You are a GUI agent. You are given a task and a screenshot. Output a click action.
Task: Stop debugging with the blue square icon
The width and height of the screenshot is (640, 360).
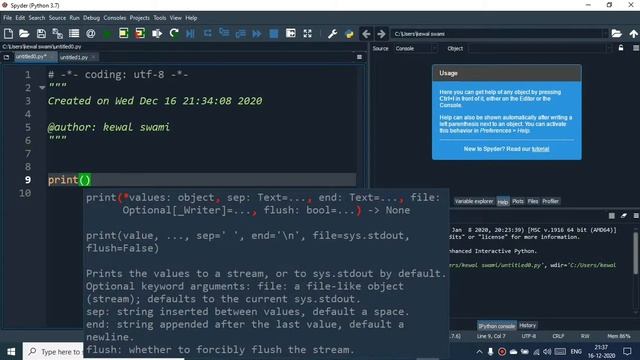pos(274,33)
